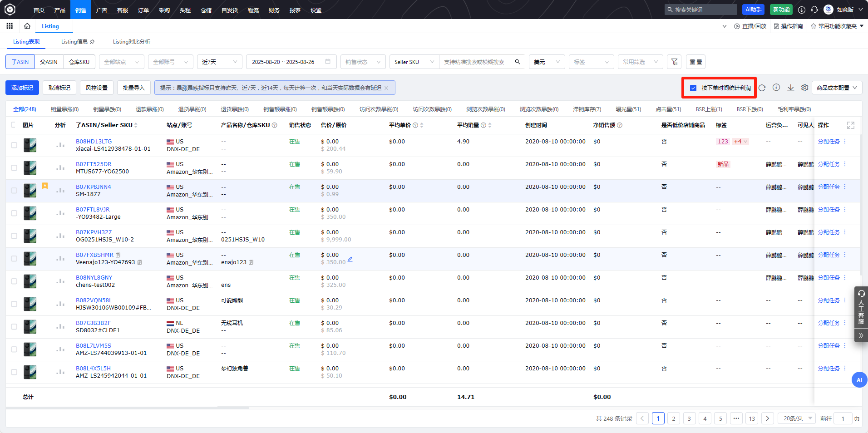Click the home icon in tab bar
Viewport: 868px width, 433px height.
pyautogui.click(x=27, y=26)
